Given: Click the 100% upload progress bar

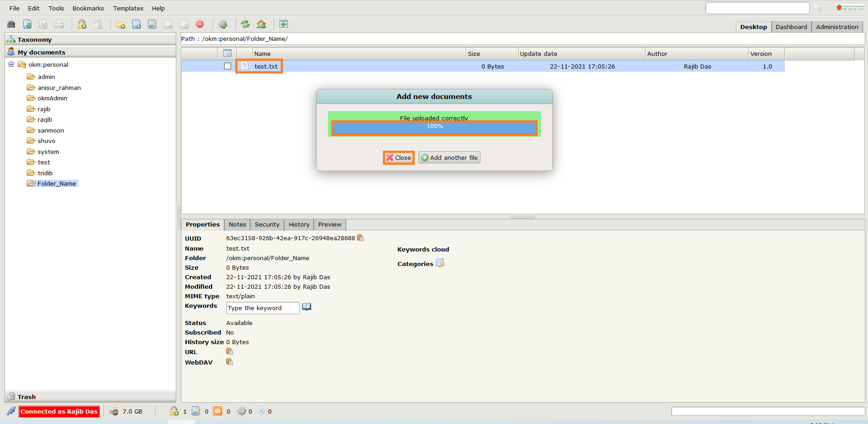Looking at the screenshot, I should pyautogui.click(x=434, y=128).
